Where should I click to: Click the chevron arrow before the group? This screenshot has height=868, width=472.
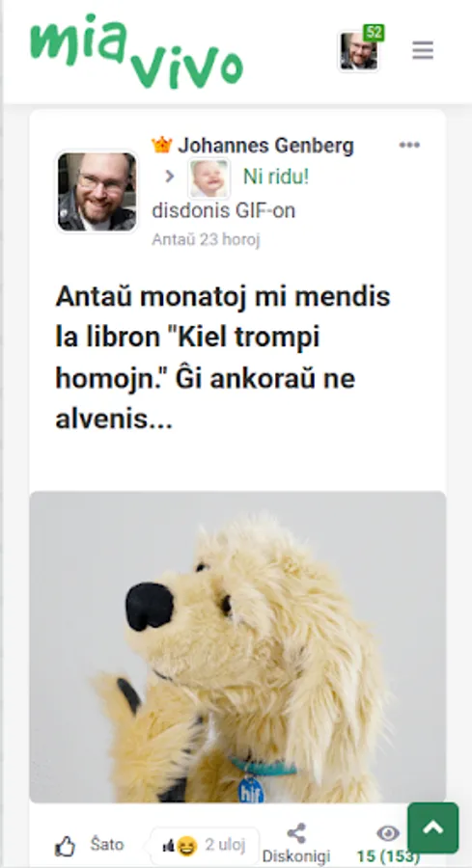[x=170, y=177]
